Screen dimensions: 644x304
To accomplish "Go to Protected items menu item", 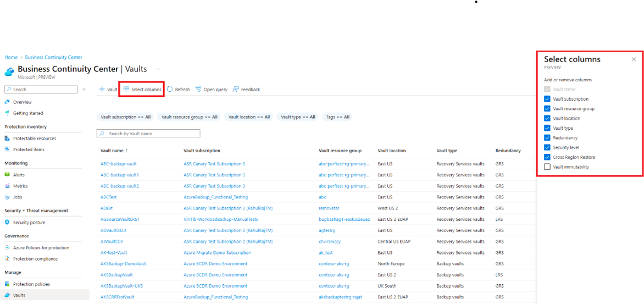I will pos(29,150).
